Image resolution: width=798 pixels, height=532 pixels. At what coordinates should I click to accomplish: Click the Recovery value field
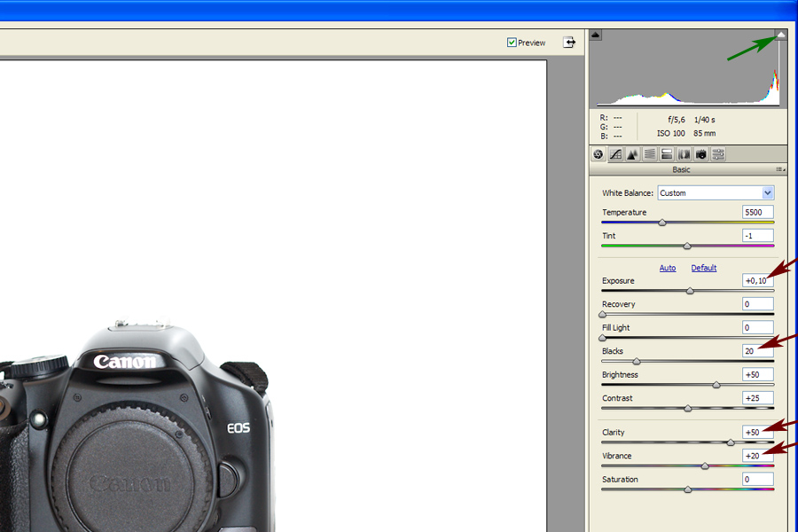pos(758,304)
